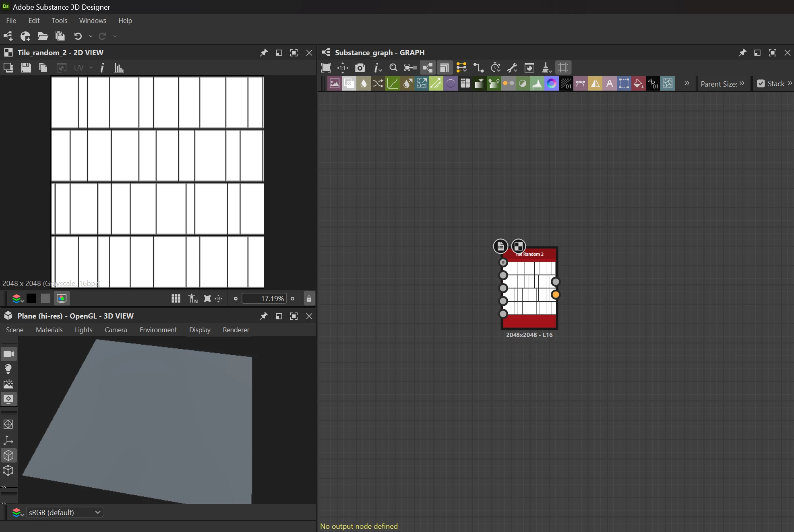The width and height of the screenshot is (794, 532).
Task: Expand the Parent Size options
Action: (742, 83)
